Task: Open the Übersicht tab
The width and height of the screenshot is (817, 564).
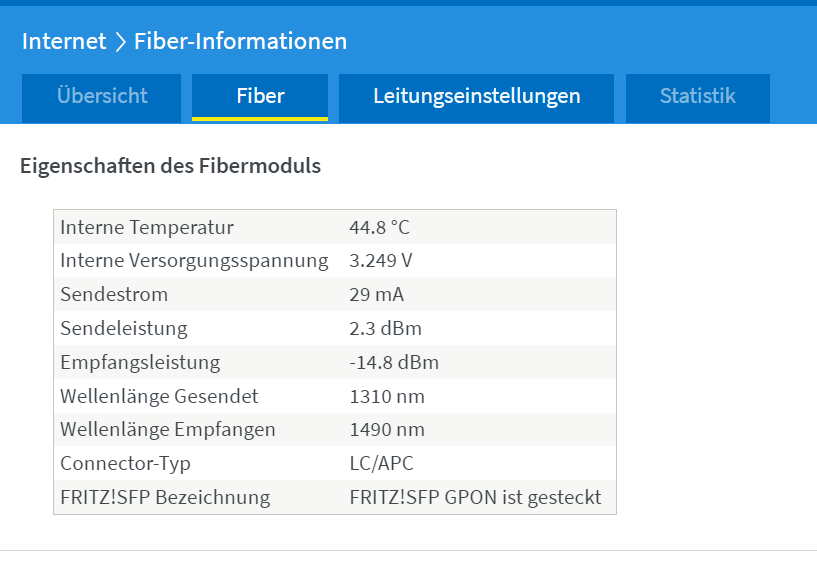Action: pyautogui.click(x=102, y=98)
